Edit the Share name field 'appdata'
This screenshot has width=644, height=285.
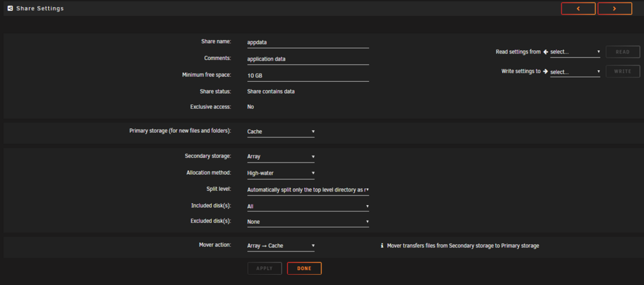pos(308,42)
